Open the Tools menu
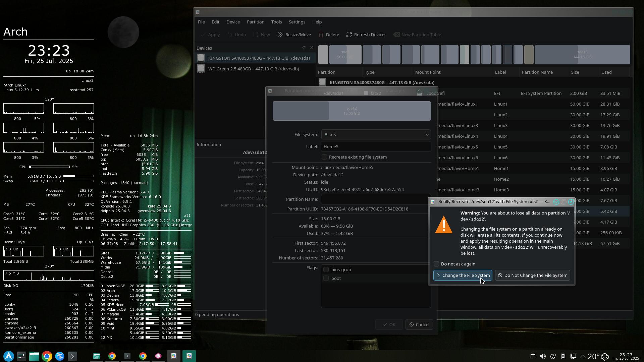 [x=276, y=22]
